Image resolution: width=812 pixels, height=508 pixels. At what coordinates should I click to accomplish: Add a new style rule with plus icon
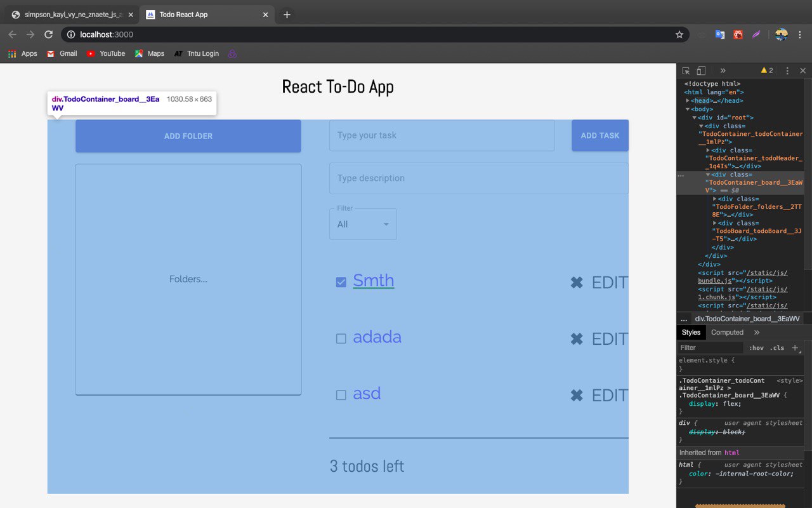coord(795,347)
